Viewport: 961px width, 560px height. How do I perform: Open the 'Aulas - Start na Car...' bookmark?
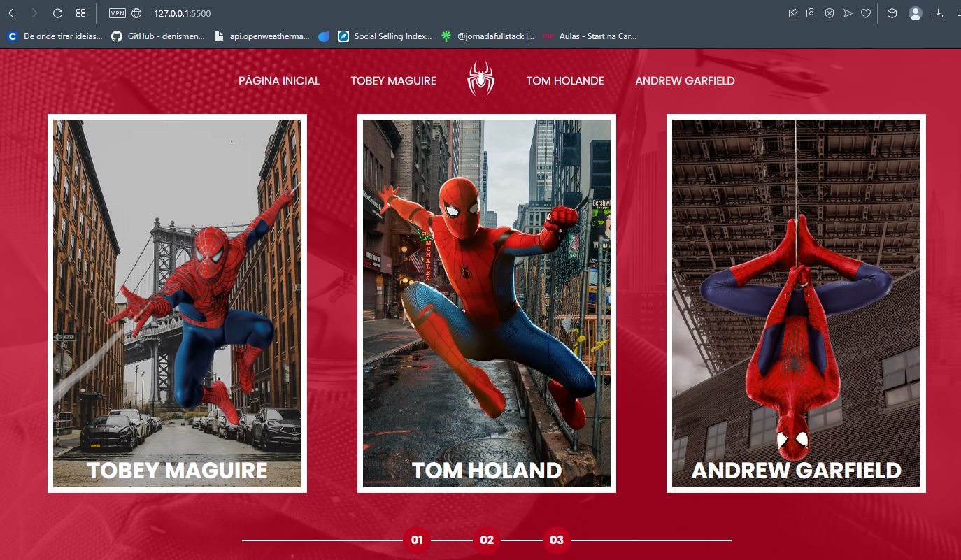pos(590,36)
